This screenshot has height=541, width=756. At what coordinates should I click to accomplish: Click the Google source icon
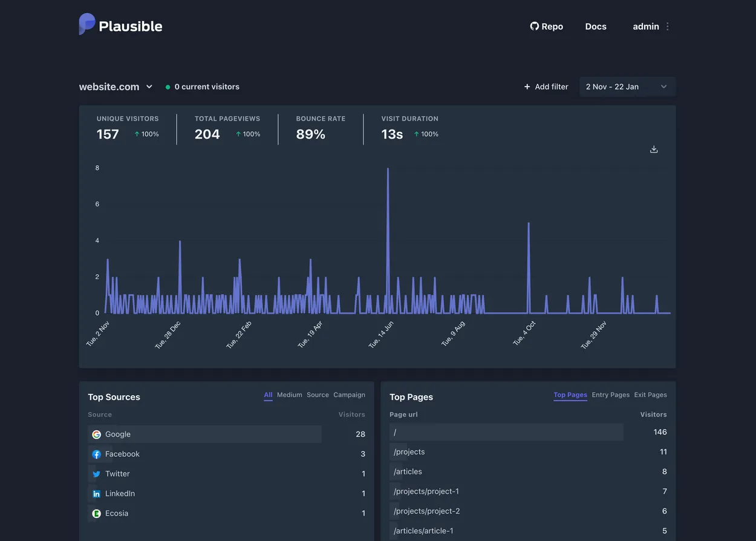click(96, 434)
